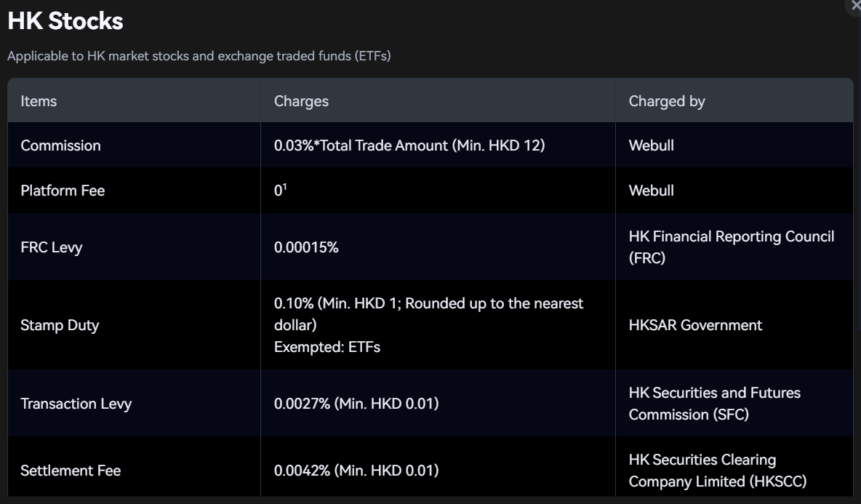Click the Platform Fee row label
The image size is (861, 504).
coord(63,191)
